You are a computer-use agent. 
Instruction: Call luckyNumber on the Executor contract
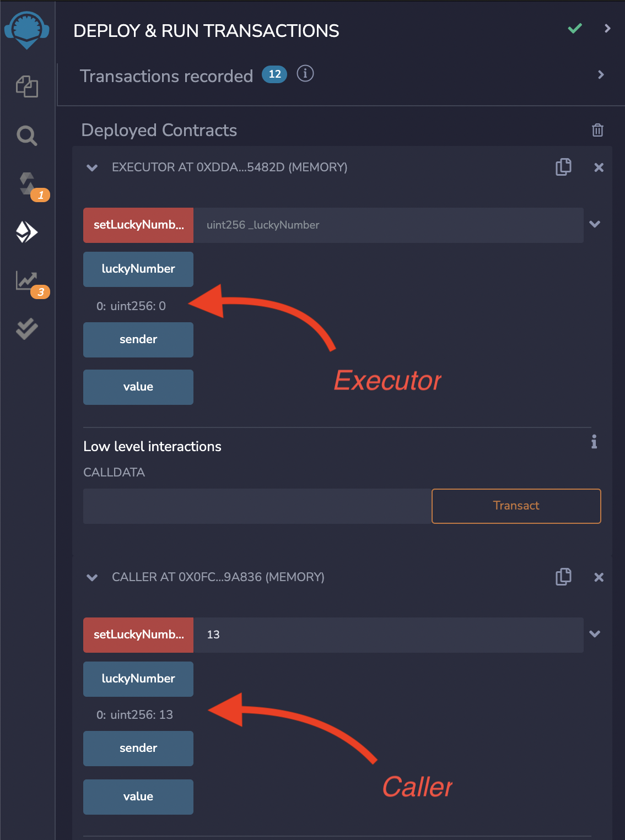[138, 269]
